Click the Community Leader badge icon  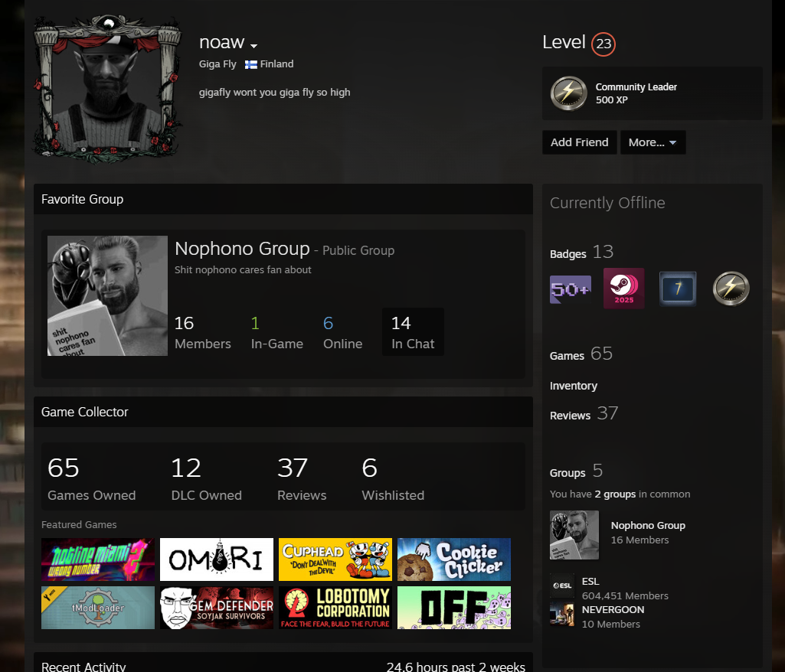coord(569,93)
